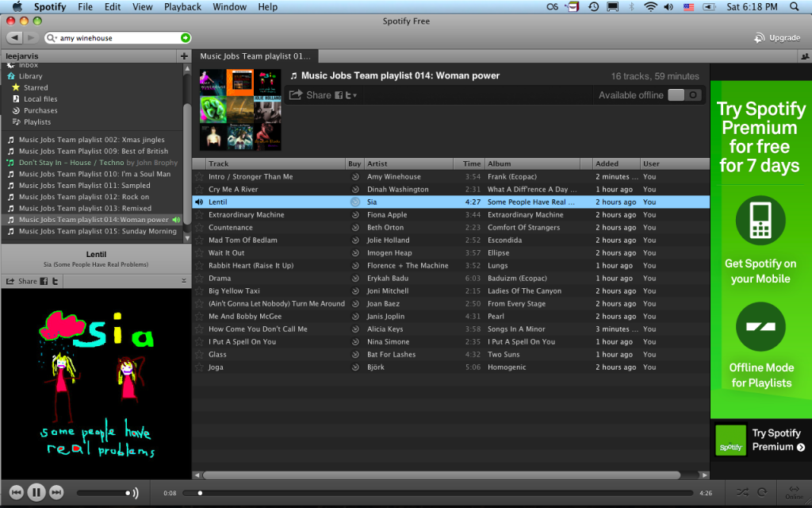Open the Starred list
The height and width of the screenshot is (508, 812).
tap(36, 87)
